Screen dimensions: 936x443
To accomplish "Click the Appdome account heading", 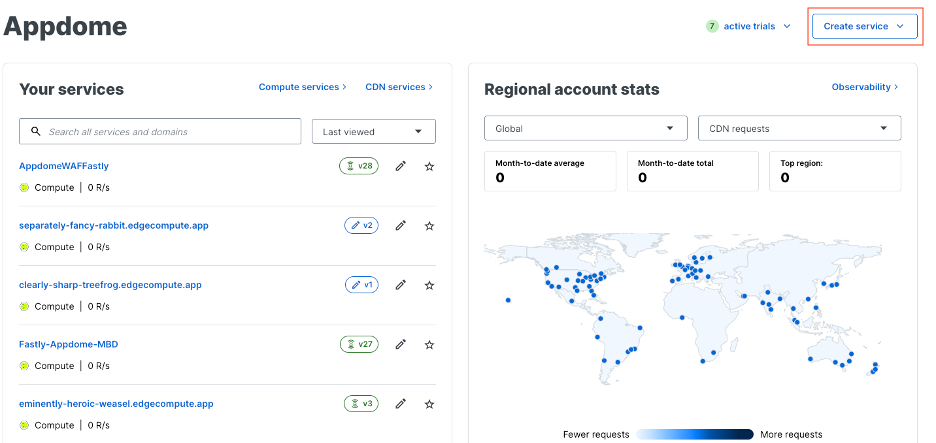I will 66,26.
